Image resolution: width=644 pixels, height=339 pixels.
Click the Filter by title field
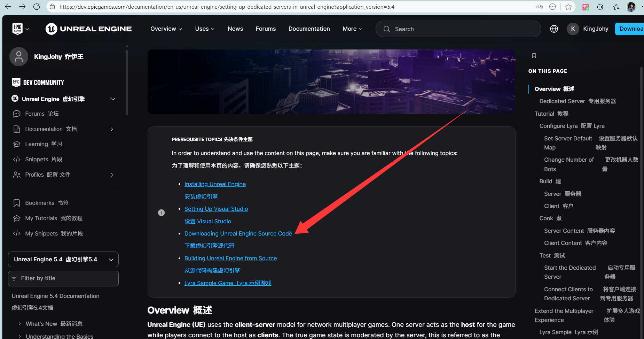[63, 278]
